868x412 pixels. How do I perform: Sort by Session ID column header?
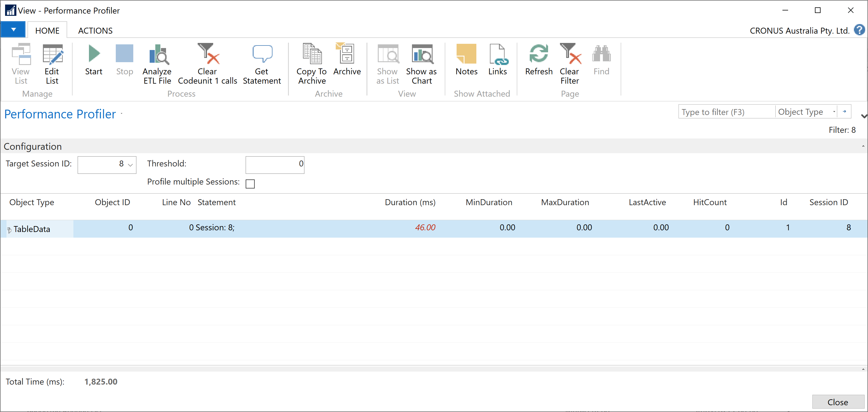[828, 202]
